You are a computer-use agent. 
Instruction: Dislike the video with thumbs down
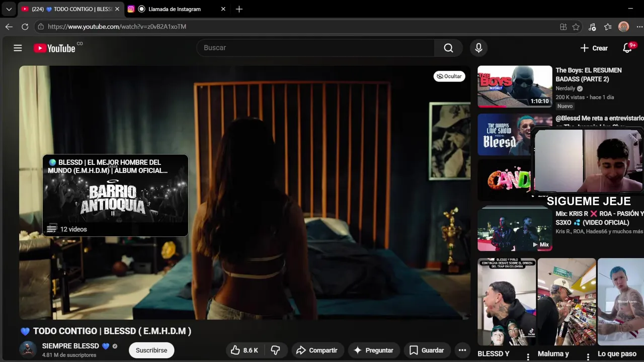pos(276,350)
